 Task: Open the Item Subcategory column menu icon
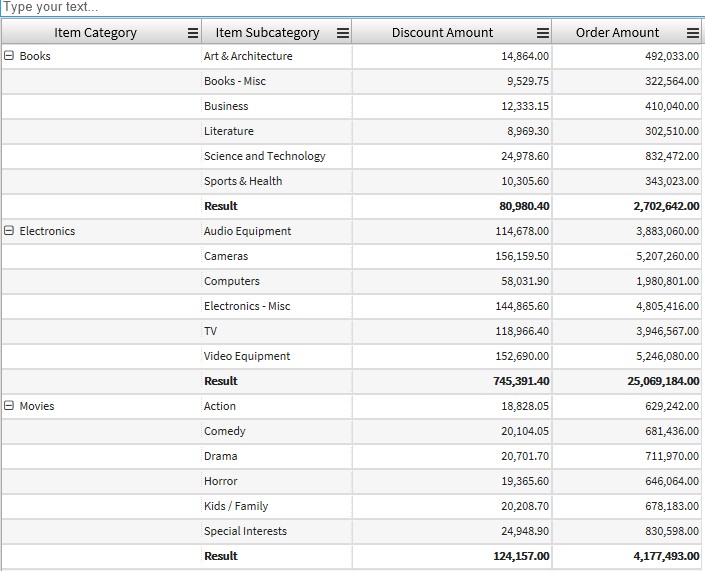pyautogui.click(x=343, y=33)
